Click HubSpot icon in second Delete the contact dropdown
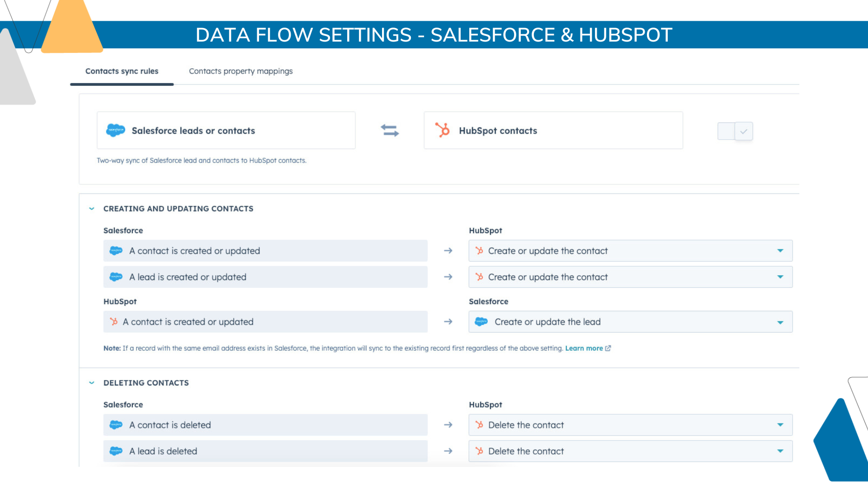Image resolution: width=868 pixels, height=488 pixels. click(x=480, y=451)
